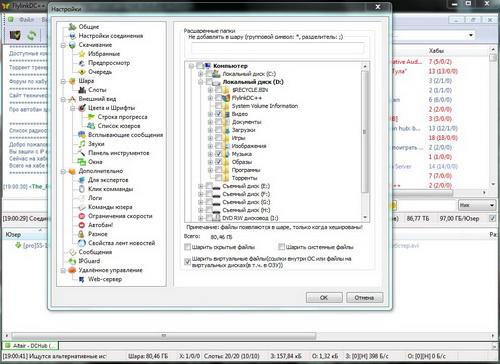Collapse the Локальный диск (D:) node

tap(200, 82)
